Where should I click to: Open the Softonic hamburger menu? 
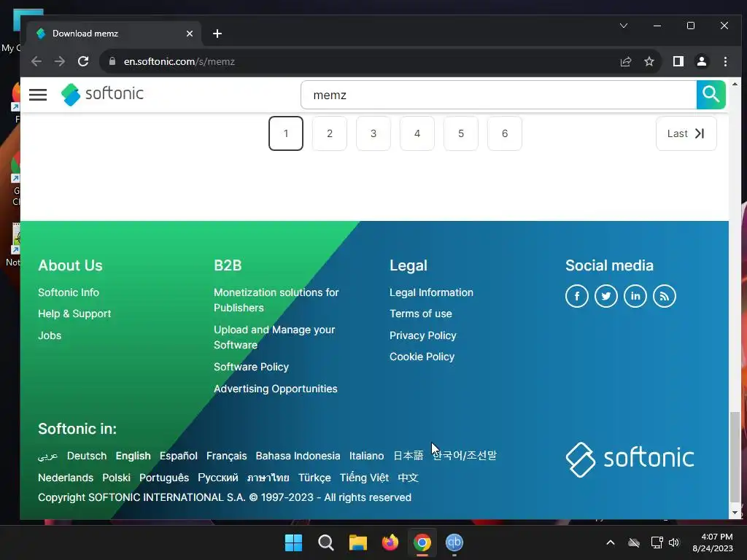point(38,95)
